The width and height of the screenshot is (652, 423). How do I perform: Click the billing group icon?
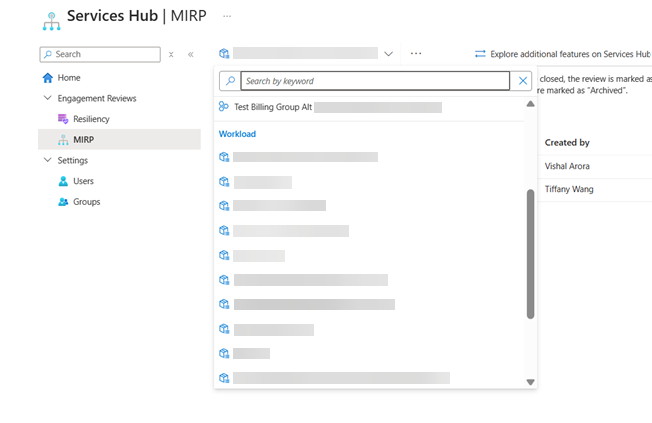[x=224, y=107]
